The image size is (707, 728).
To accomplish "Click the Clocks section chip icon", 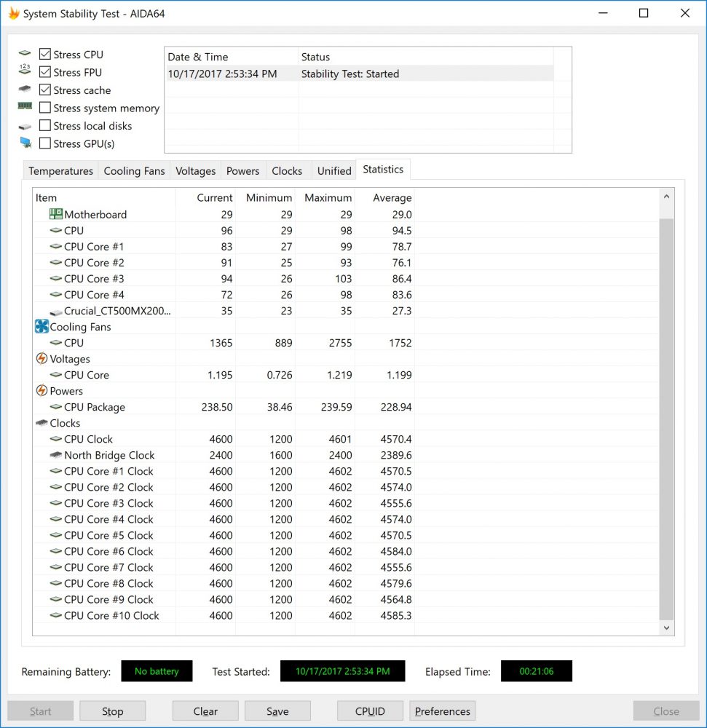I will pos(42,422).
